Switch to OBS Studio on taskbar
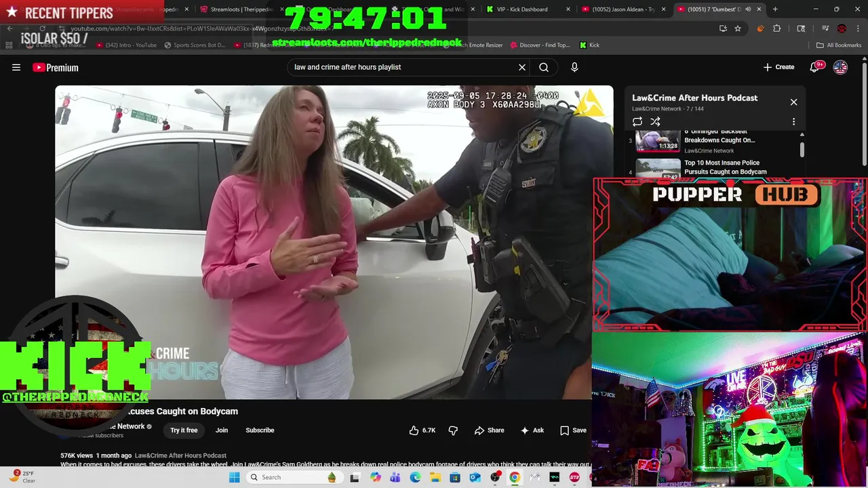 click(495, 477)
